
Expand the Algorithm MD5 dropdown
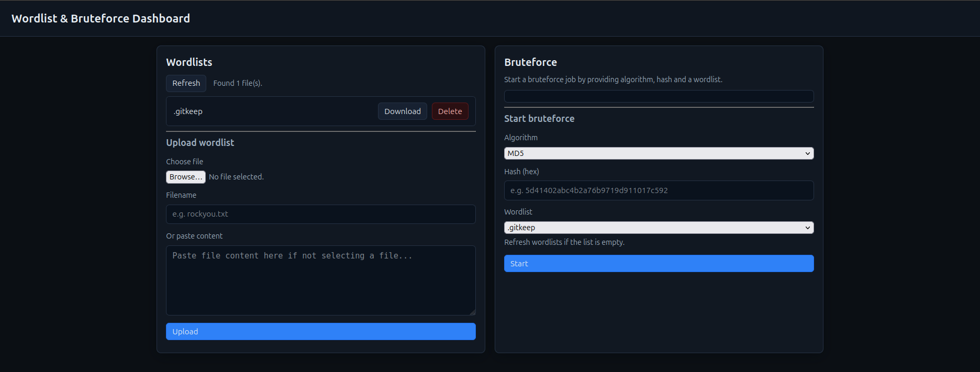659,153
